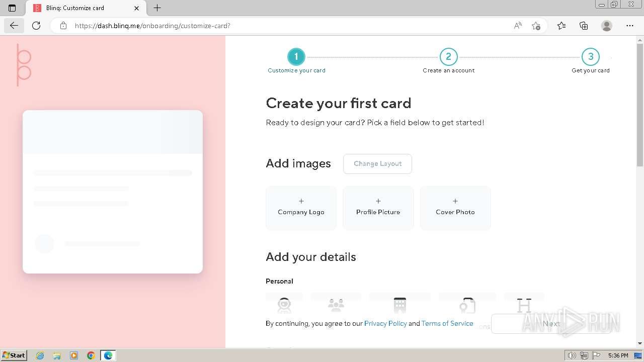This screenshot has height=362, width=644.
Task: Add a Cover Photo image
Action: [x=455, y=208]
